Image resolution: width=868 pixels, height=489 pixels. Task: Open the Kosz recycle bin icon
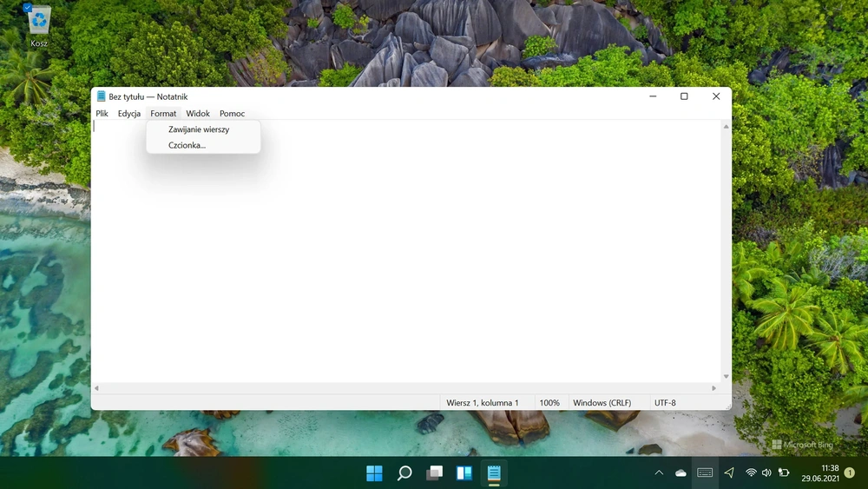tap(39, 26)
